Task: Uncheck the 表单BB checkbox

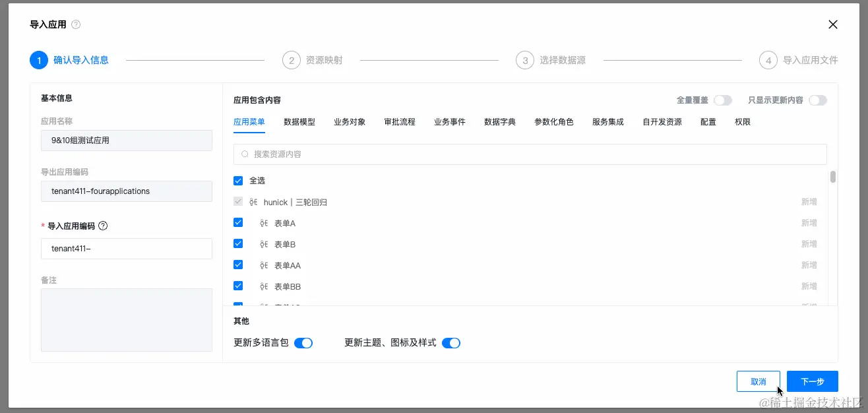Action: coord(238,286)
